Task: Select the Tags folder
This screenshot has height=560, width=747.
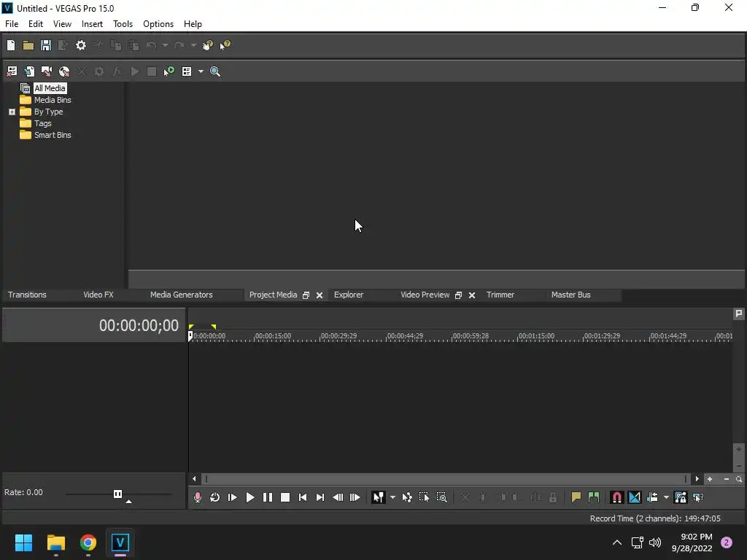Action: coord(42,123)
